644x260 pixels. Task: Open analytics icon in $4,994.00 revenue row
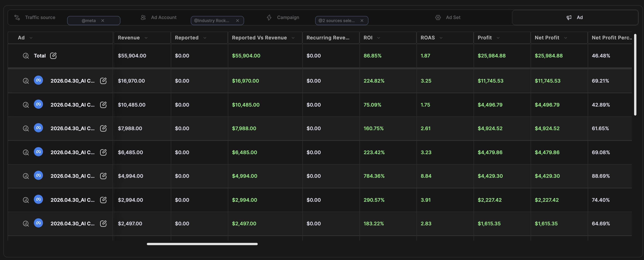click(26, 176)
